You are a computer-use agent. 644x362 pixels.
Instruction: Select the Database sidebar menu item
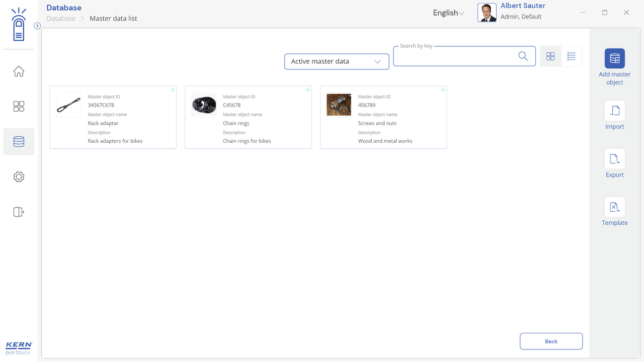click(x=19, y=142)
